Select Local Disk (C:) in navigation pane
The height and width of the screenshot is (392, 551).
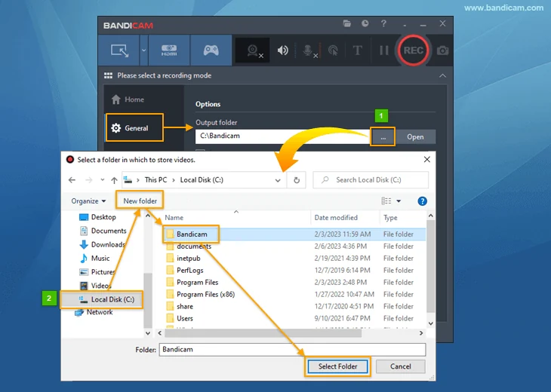[102, 299]
